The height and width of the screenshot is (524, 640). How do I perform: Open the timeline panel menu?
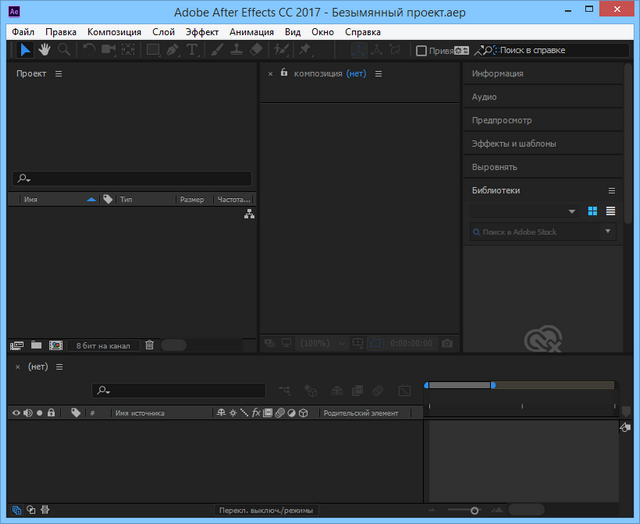pyautogui.click(x=60, y=367)
